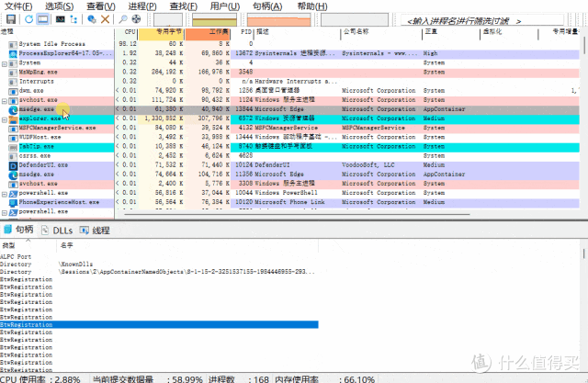Sort by the 公司名称 column header
The image size is (588, 383).
[x=381, y=33]
